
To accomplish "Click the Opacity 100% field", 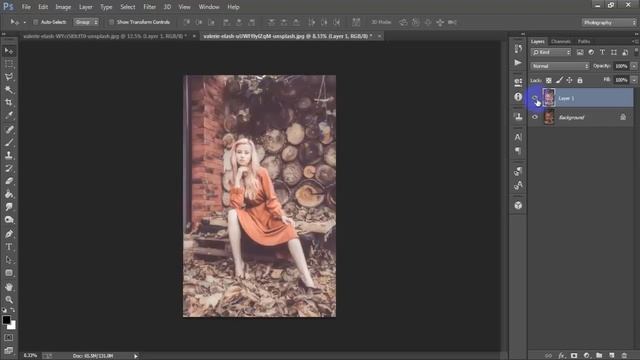I will click(621, 66).
